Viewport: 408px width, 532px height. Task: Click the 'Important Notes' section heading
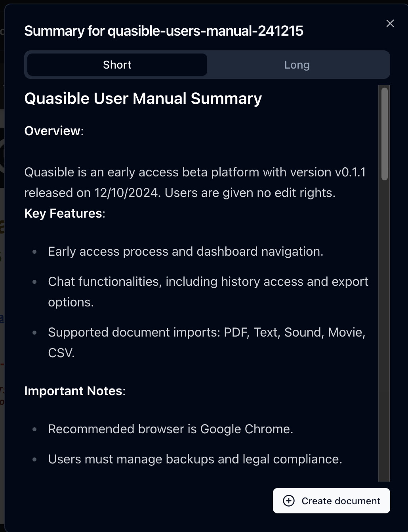click(73, 391)
